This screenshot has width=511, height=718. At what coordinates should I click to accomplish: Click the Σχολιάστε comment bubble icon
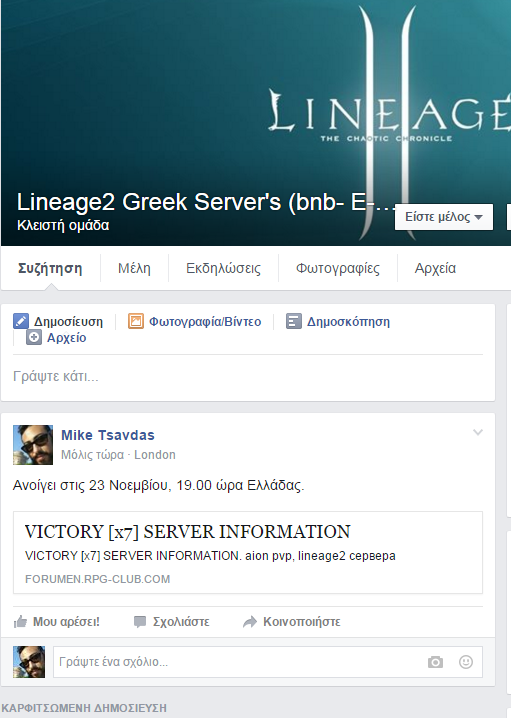point(140,621)
